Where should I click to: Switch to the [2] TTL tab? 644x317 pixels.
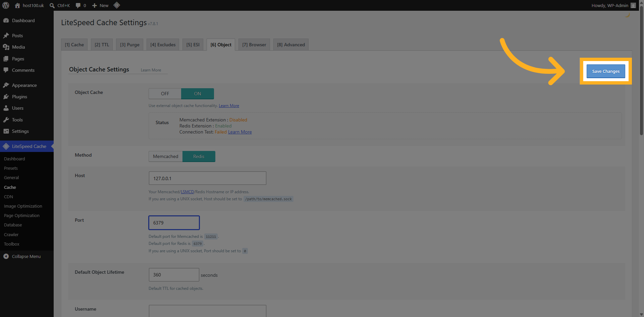coord(102,45)
